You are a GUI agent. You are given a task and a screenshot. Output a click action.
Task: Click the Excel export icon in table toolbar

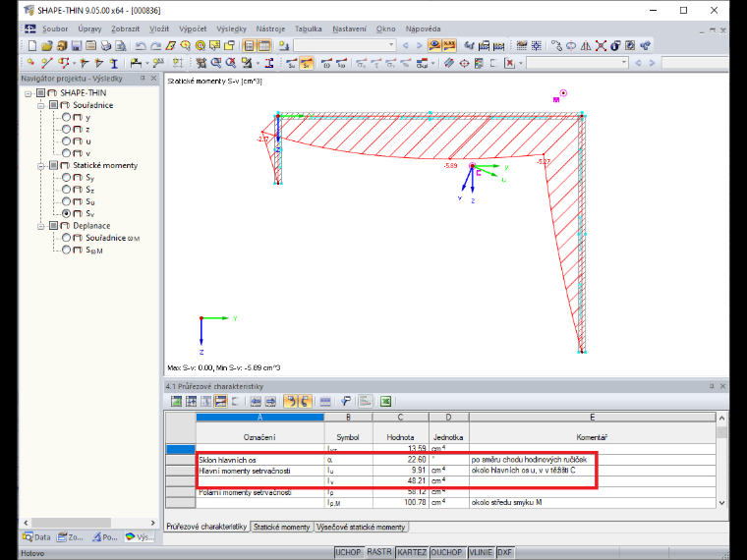[x=386, y=402]
